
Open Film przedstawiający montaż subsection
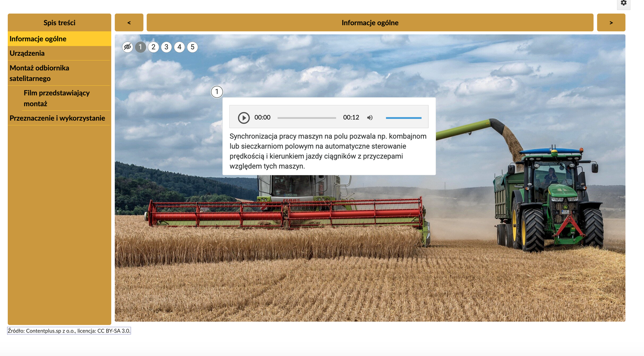click(56, 98)
